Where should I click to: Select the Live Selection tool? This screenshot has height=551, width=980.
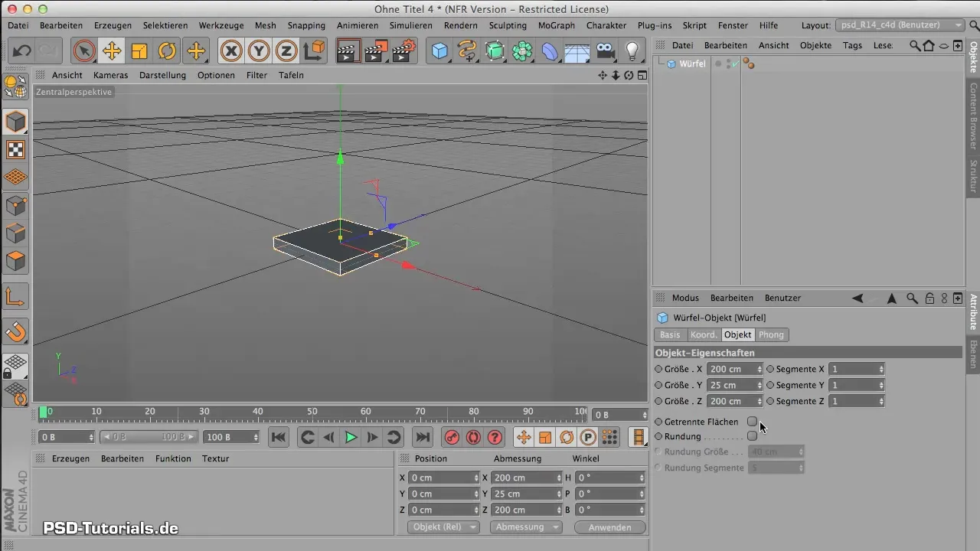84,51
